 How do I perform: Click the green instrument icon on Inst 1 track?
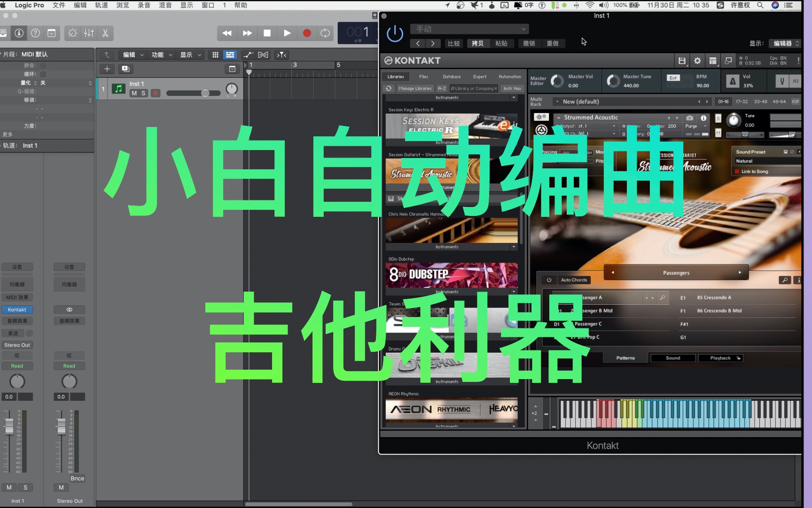(118, 88)
